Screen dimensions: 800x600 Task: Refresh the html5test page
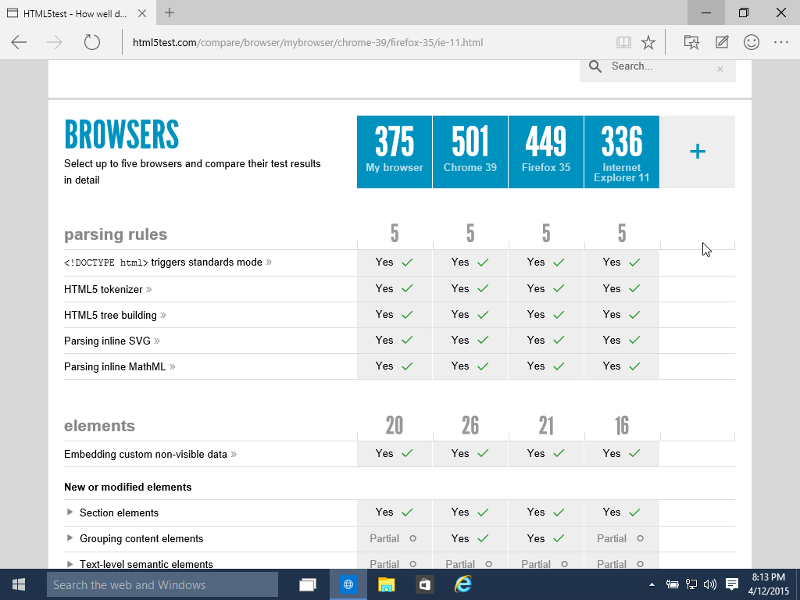92,42
